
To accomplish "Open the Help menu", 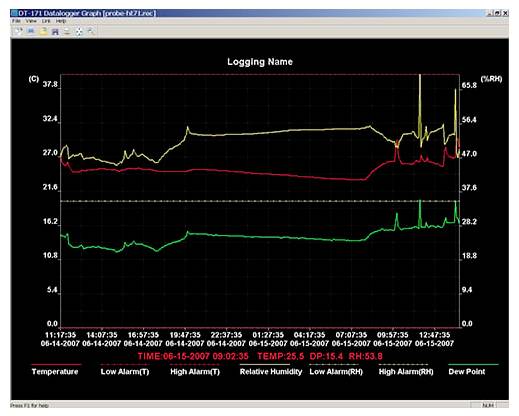I will [x=61, y=21].
